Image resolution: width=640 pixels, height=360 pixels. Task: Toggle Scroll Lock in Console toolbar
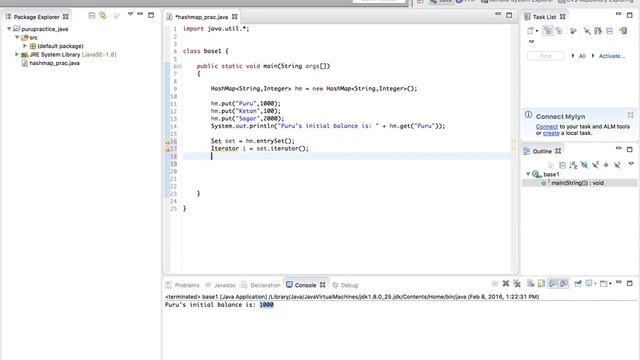[x=542, y=284]
